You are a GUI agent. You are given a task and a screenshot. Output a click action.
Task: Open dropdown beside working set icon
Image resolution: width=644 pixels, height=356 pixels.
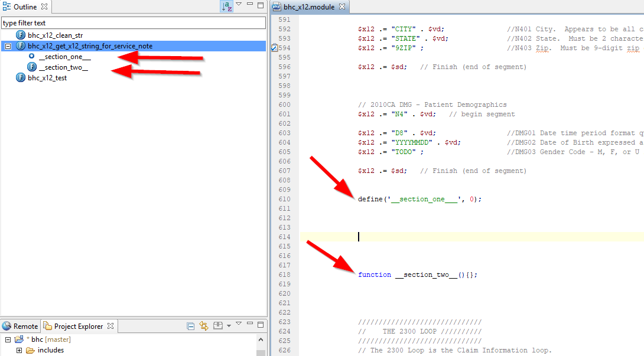[x=229, y=326]
